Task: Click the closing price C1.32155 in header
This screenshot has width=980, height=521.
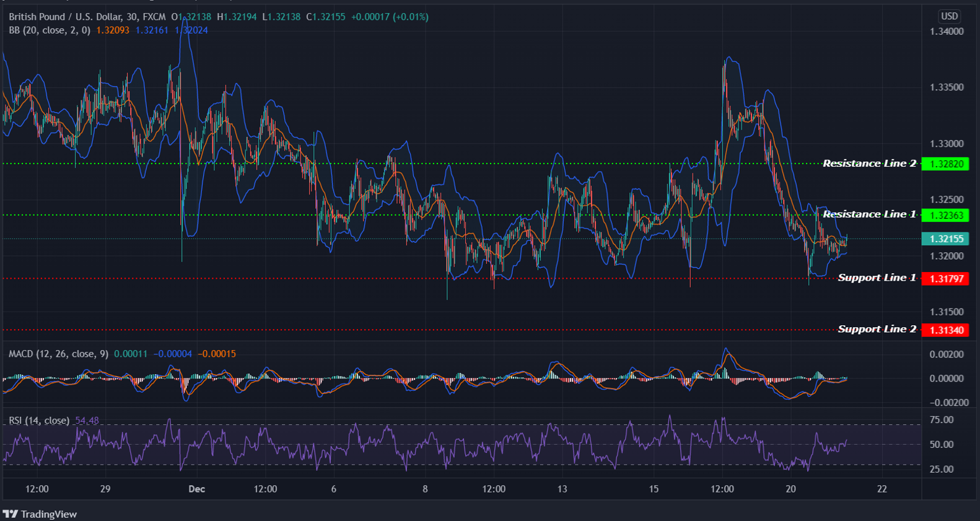Action: [326, 17]
